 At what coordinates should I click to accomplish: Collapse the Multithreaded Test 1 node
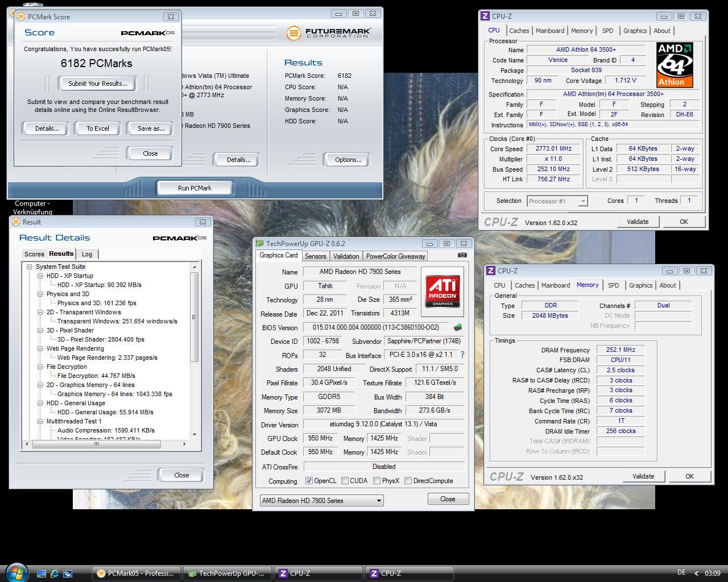[40, 421]
